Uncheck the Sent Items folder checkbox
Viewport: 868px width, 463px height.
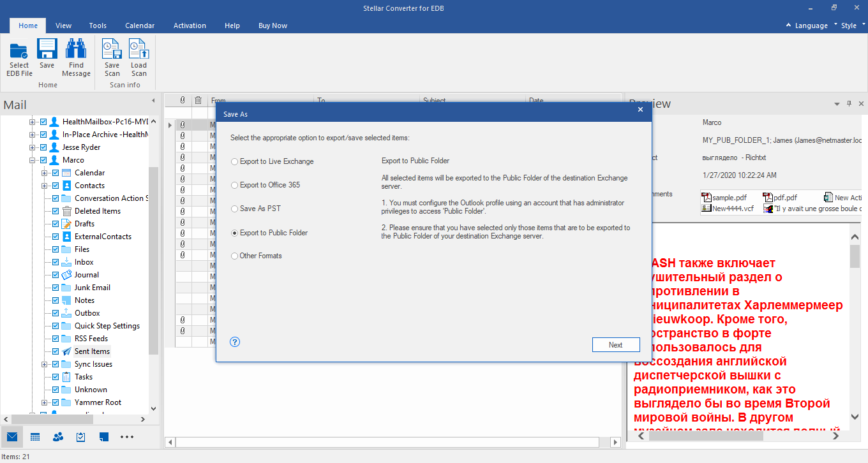[x=55, y=351]
